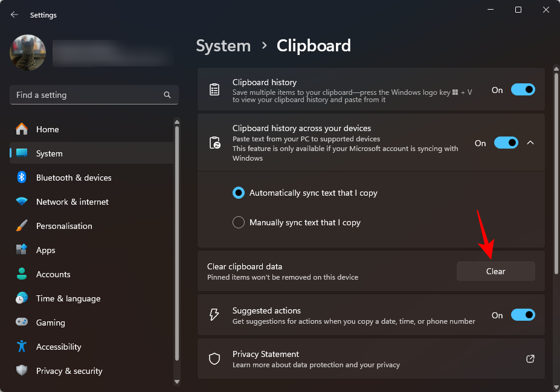Screen dimensions: 560x392
Task: Open Privacy Statement external link icon
Action: coord(530,359)
